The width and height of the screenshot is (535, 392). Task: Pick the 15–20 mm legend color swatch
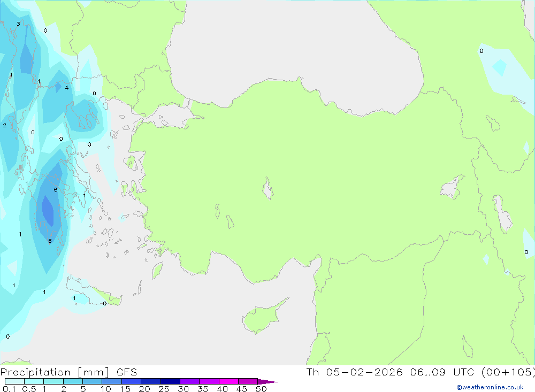[x=131, y=381]
